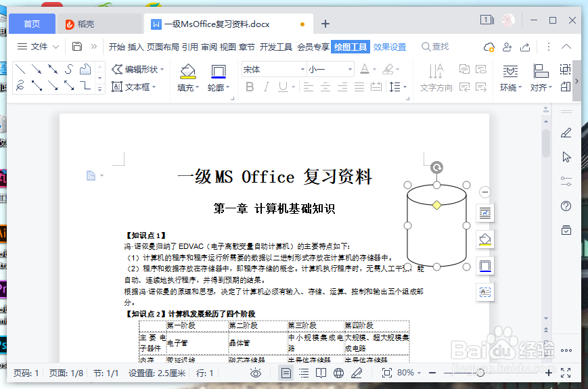Click the share export icon
Image resolution: width=588 pixels, height=389 pixels.
pyautogui.click(x=525, y=47)
